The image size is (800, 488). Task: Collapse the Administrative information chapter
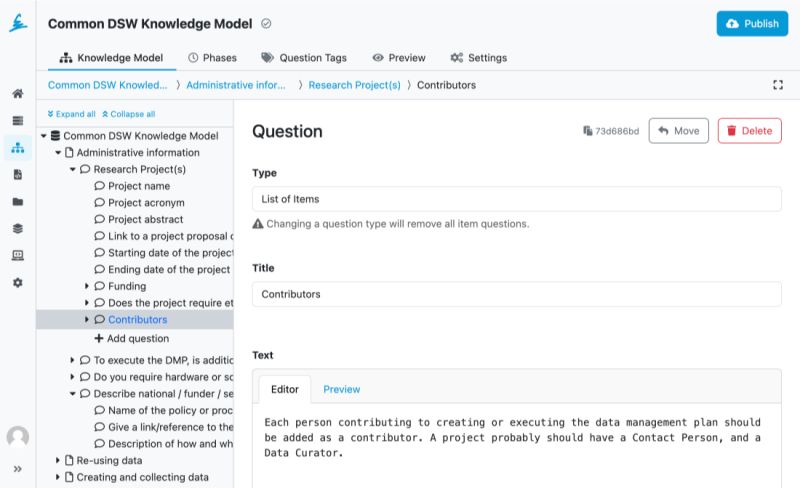click(58, 153)
